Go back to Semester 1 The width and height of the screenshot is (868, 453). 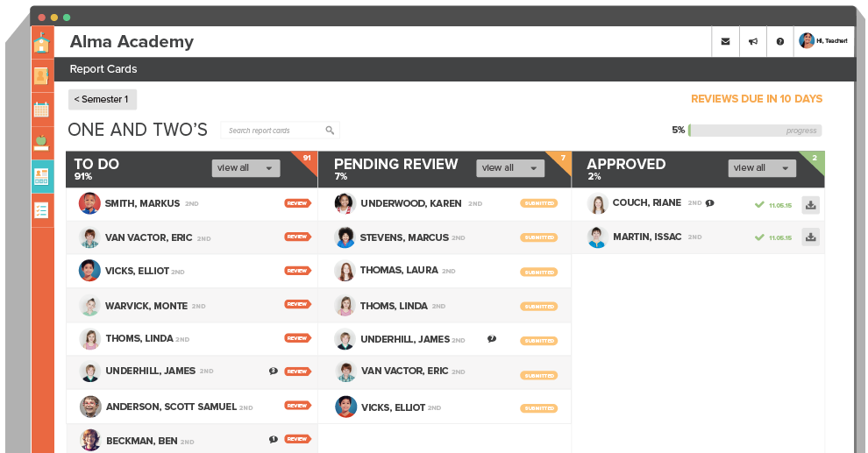103,100
